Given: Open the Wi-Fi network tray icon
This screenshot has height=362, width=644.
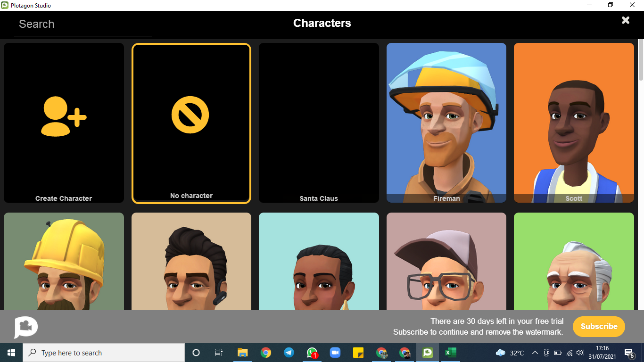Looking at the screenshot, I should tap(570, 353).
